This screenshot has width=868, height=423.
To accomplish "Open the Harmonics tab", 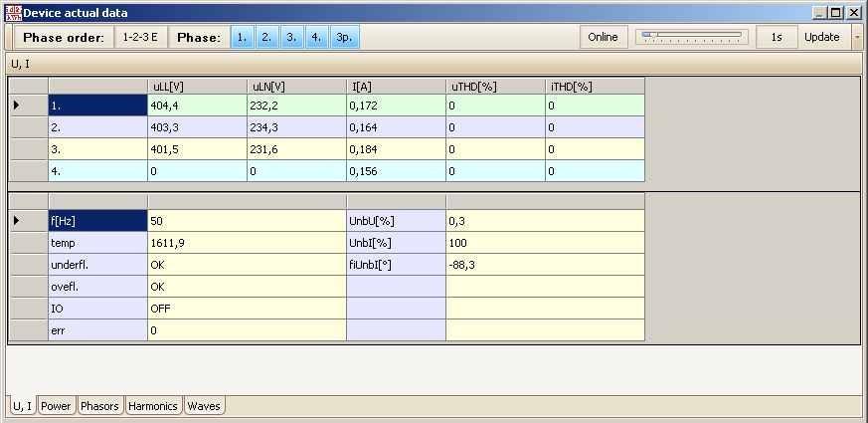I will click(x=153, y=406).
